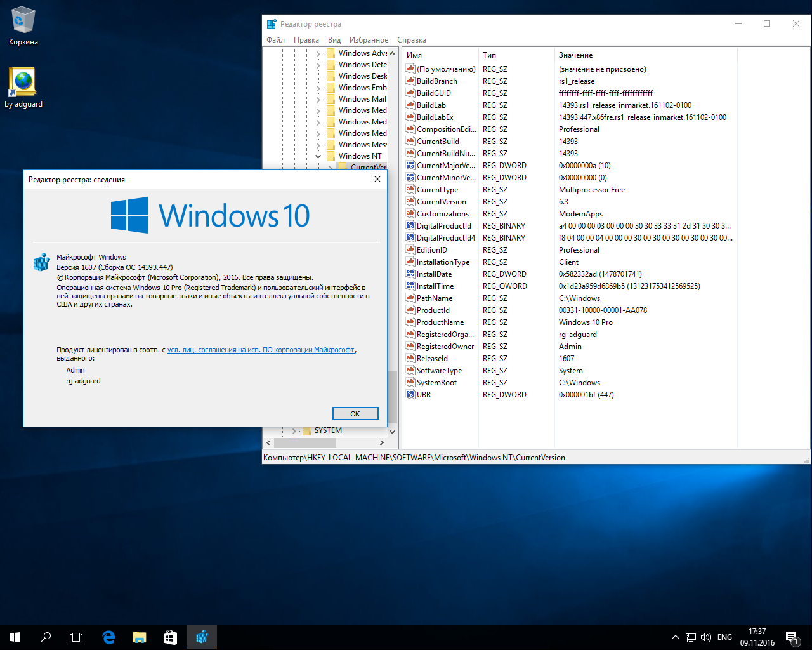Open the Избранное menu
Image resolution: width=812 pixels, height=650 pixels.
coord(369,40)
